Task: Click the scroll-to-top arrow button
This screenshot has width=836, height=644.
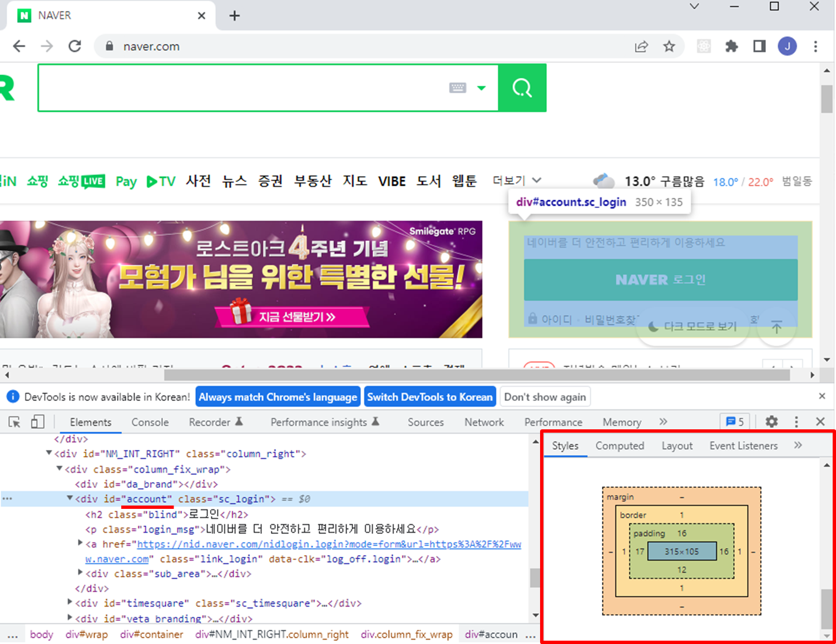Action: (776, 327)
